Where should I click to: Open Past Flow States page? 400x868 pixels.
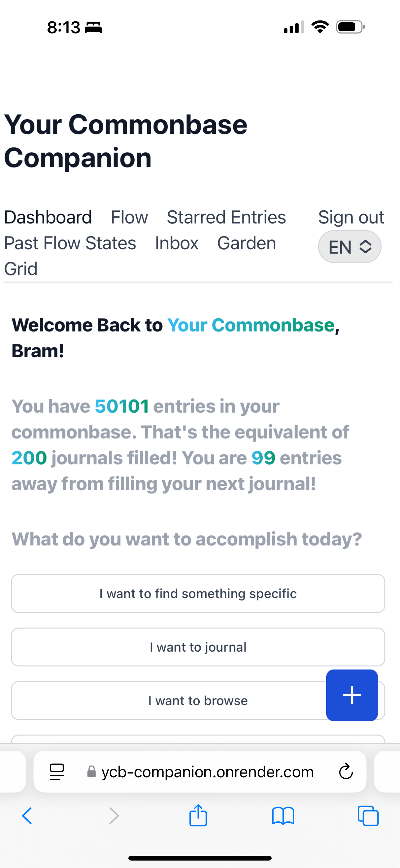pos(70,243)
